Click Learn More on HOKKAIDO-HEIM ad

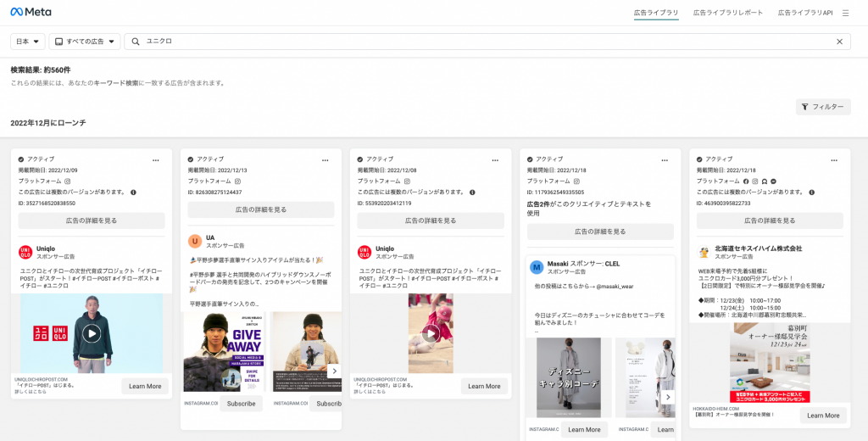pyautogui.click(x=823, y=415)
